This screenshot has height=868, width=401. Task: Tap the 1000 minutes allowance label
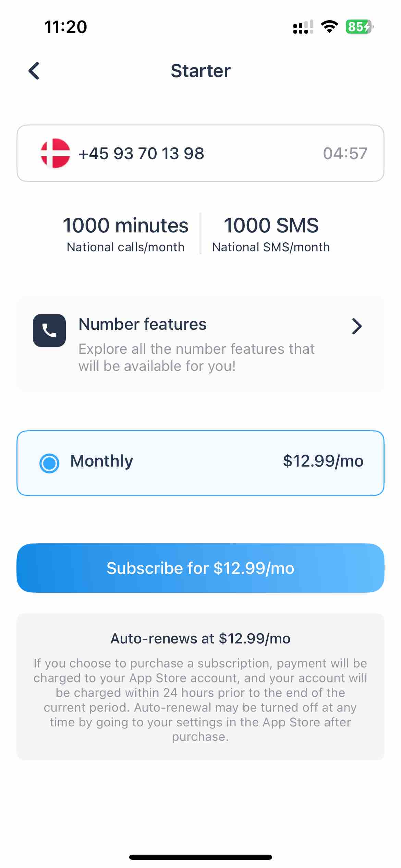pyautogui.click(x=125, y=225)
